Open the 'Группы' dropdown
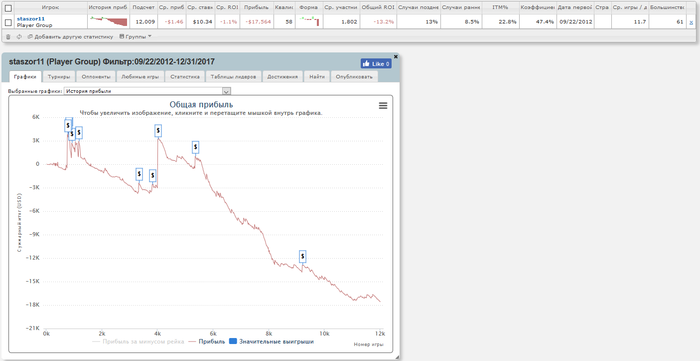This screenshot has height=361, width=700. point(135,37)
